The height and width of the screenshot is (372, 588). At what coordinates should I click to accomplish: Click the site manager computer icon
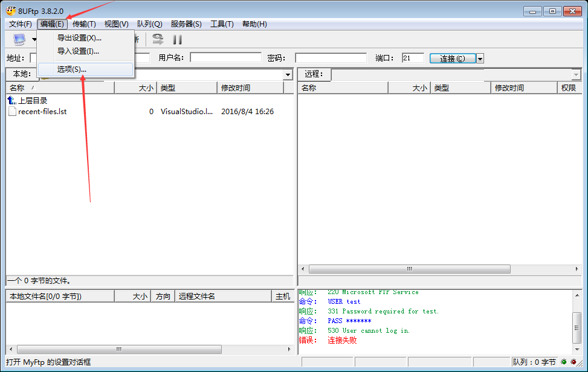pyautogui.click(x=19, y=39)
